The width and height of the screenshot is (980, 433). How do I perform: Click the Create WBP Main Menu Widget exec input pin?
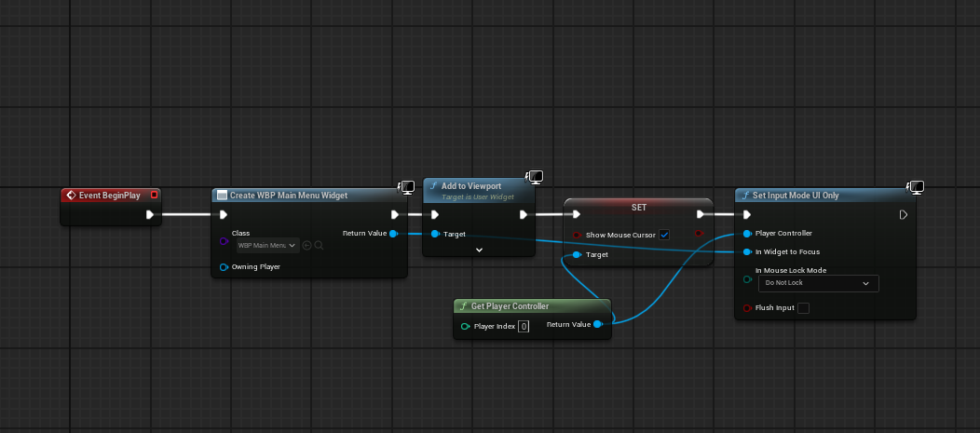pyautogui.click(x=224, y=215)
